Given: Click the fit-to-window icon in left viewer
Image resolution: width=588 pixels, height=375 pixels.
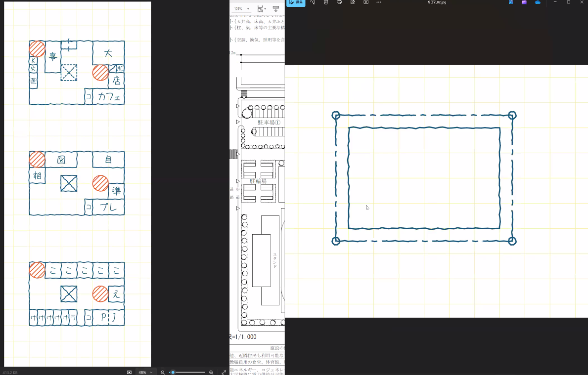Looking at the screenshot, I should tap(130, 373).
